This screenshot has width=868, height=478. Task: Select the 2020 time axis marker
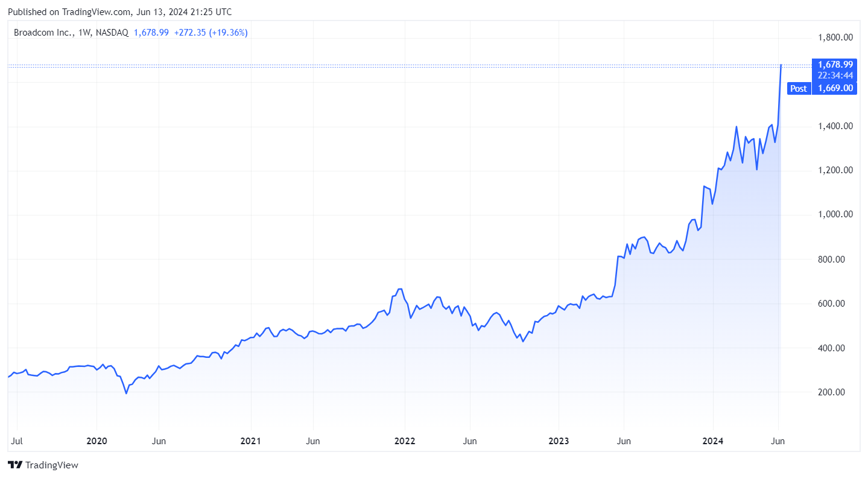click(97, 441)
